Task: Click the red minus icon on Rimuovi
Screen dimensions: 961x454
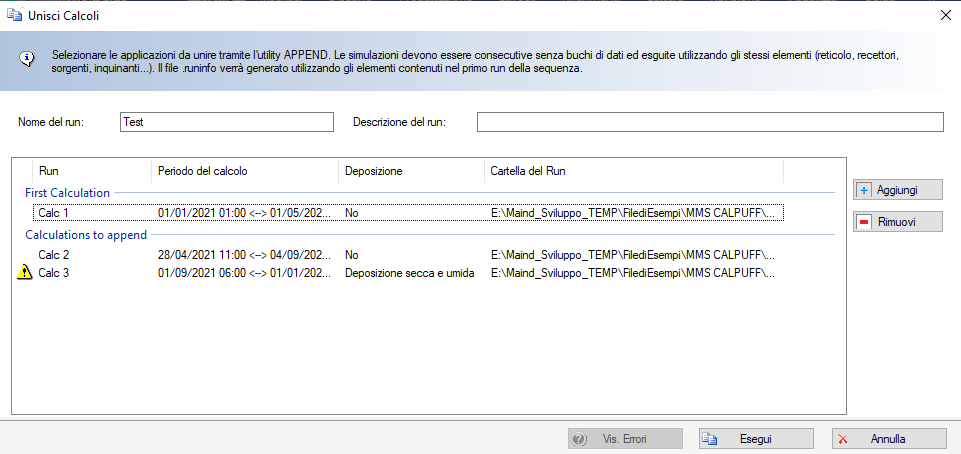Action: 864,222
